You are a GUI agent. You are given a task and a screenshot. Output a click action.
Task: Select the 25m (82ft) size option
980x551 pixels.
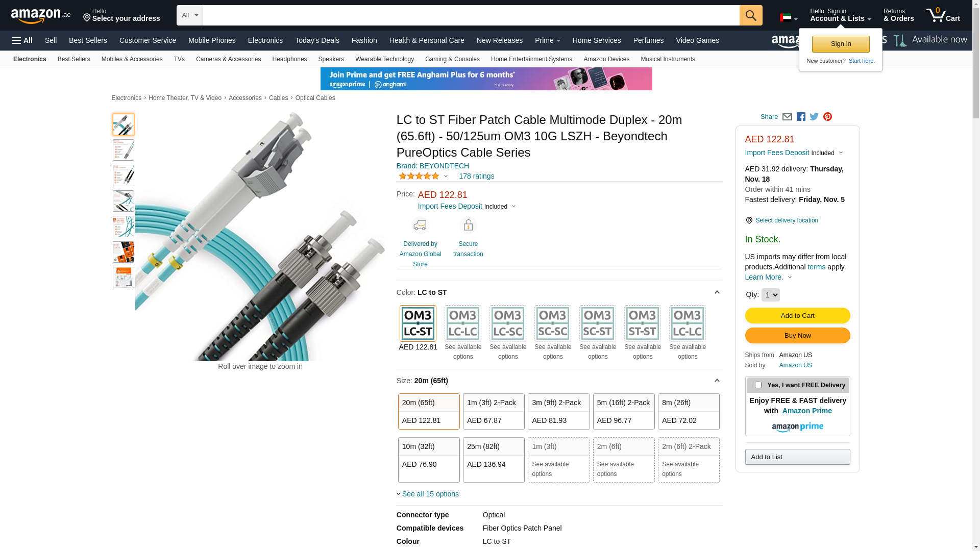coord(494,460)
